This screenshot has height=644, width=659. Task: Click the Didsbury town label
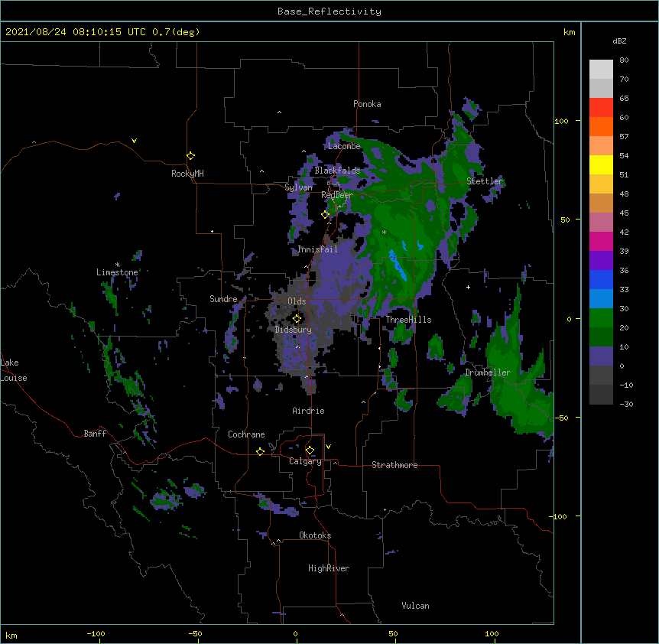(x=293, y=330)
